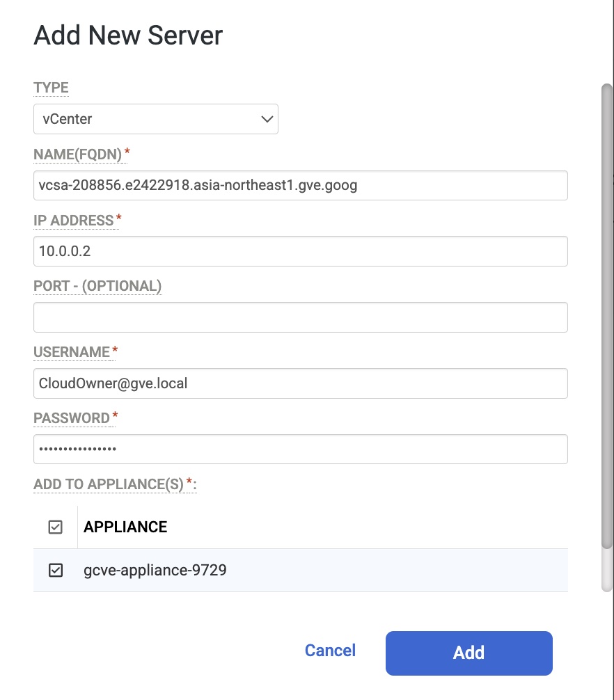Focus the IP ADDRESS field containing 10.0.0.2
The image size is (614, 700).
coord(300,251)
